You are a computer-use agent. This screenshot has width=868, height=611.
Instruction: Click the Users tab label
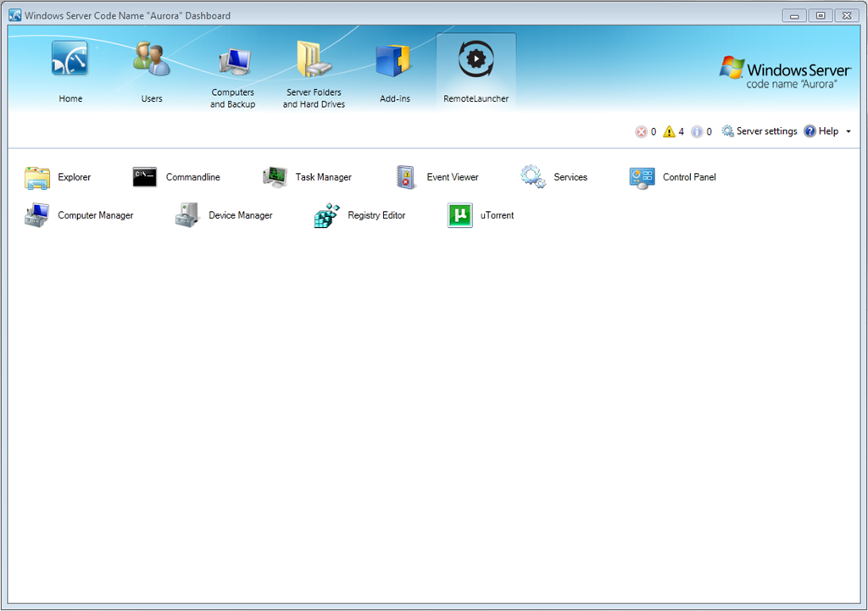[x=151, y=98]
